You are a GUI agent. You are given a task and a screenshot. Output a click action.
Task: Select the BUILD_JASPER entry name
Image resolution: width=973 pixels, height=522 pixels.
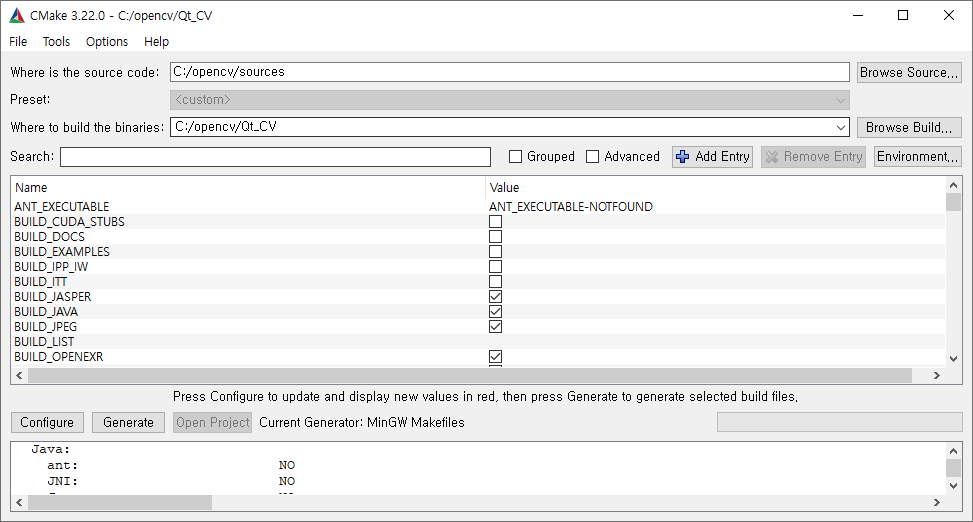coord(52,297)
